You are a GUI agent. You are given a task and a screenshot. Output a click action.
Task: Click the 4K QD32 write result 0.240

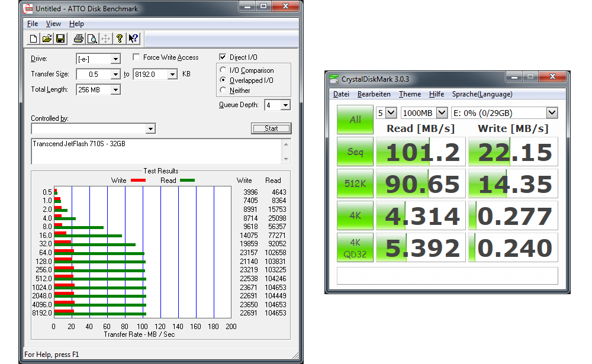coord(513,247)
